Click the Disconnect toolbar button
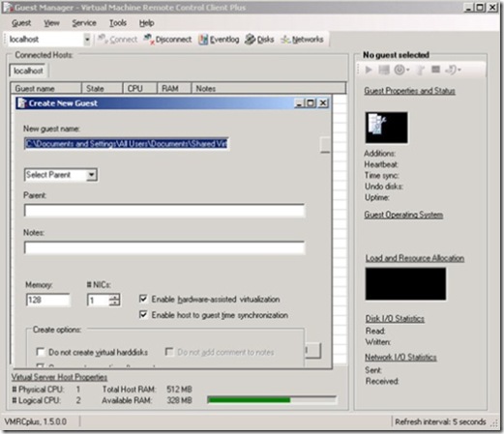Image resolution: width=504 pixels, height=434 pixels. click(x=167, y=40)
